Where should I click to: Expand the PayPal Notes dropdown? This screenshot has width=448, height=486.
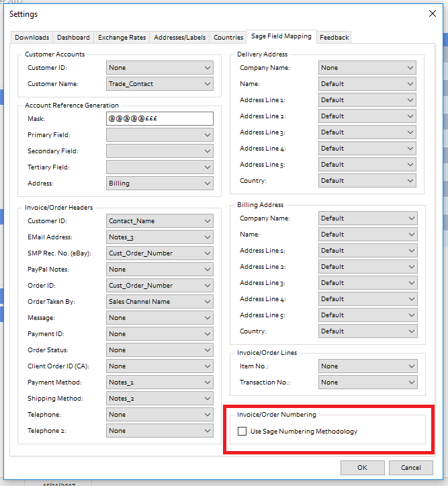click(160, 269)
